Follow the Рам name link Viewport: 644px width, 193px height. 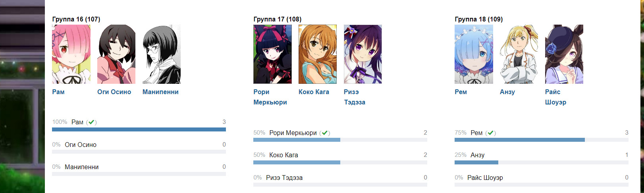pyautogui.click(x=58, y=92)
